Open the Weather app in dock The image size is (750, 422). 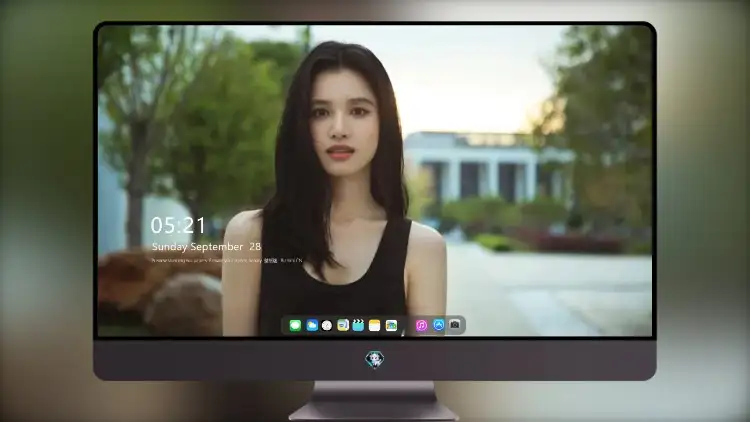pos(312,325)
